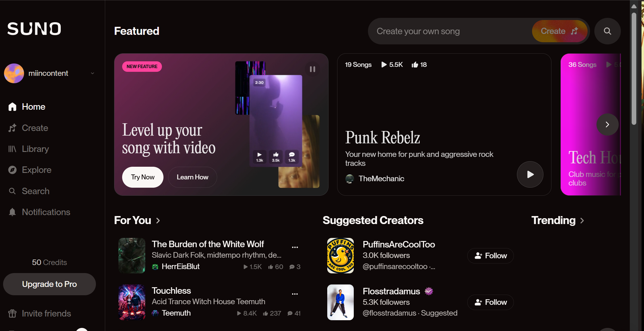Open the Tech House playlist card

click(x=590, y=125)
